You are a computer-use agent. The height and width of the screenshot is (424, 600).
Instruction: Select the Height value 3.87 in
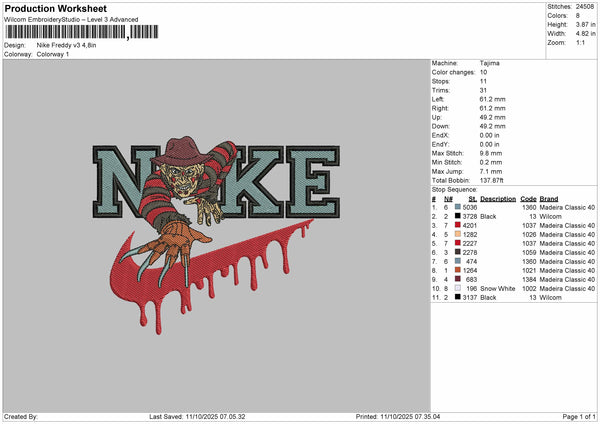pos(585,24)
